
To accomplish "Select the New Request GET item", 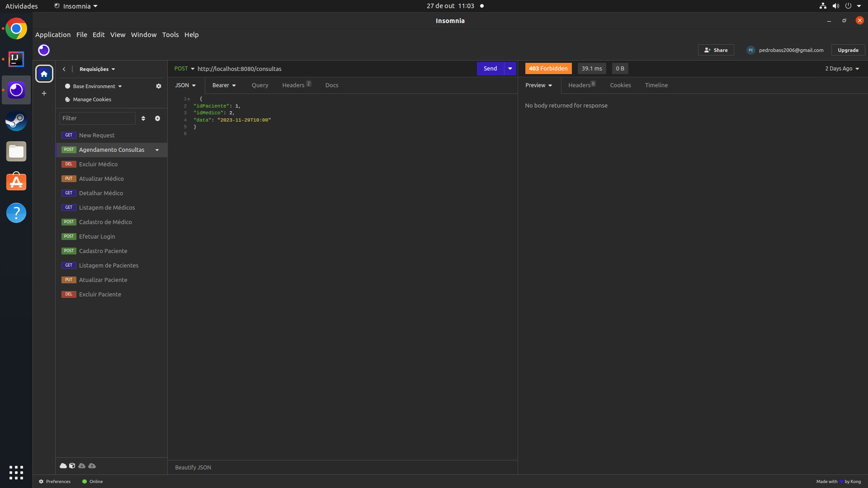I will (111, 136).
